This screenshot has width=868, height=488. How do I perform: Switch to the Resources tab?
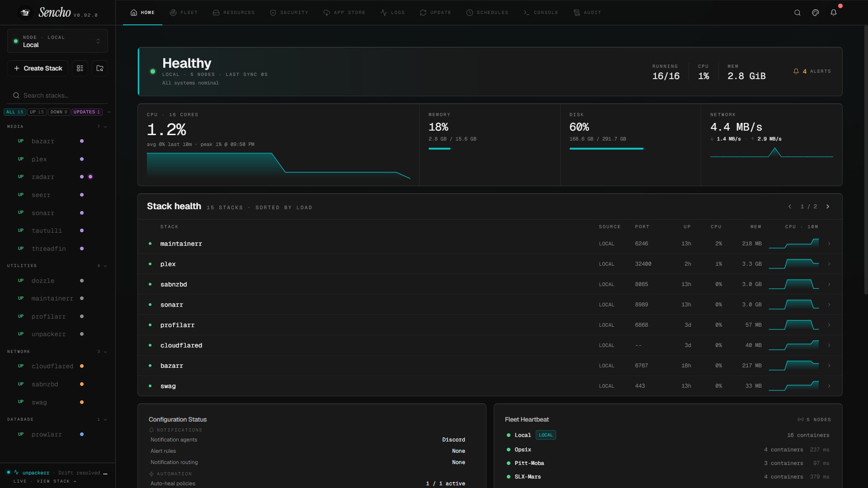233,13
